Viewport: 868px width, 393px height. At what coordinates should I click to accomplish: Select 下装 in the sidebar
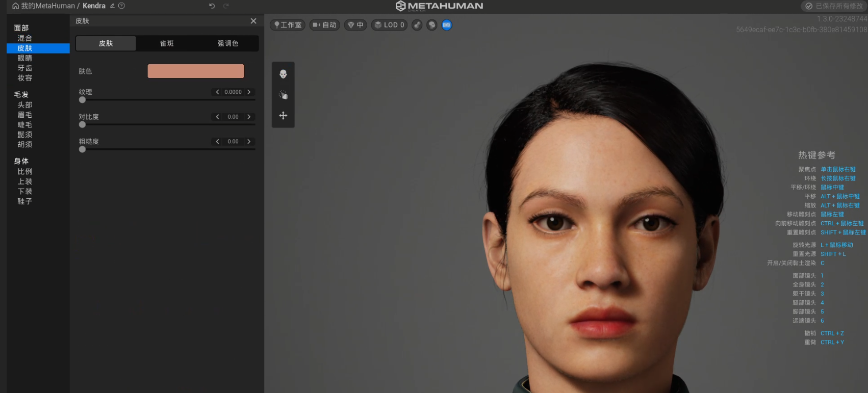pyautogui.click(x=25, y=192)
